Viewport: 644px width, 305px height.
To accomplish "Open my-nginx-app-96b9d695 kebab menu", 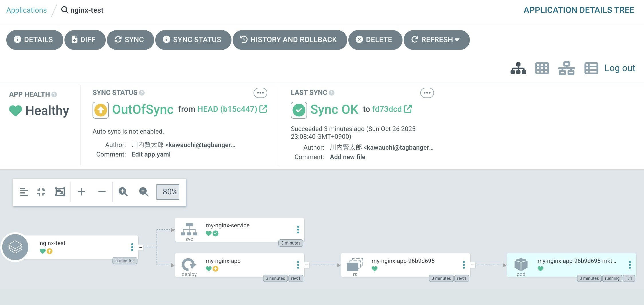I will [x=464, y=265].
